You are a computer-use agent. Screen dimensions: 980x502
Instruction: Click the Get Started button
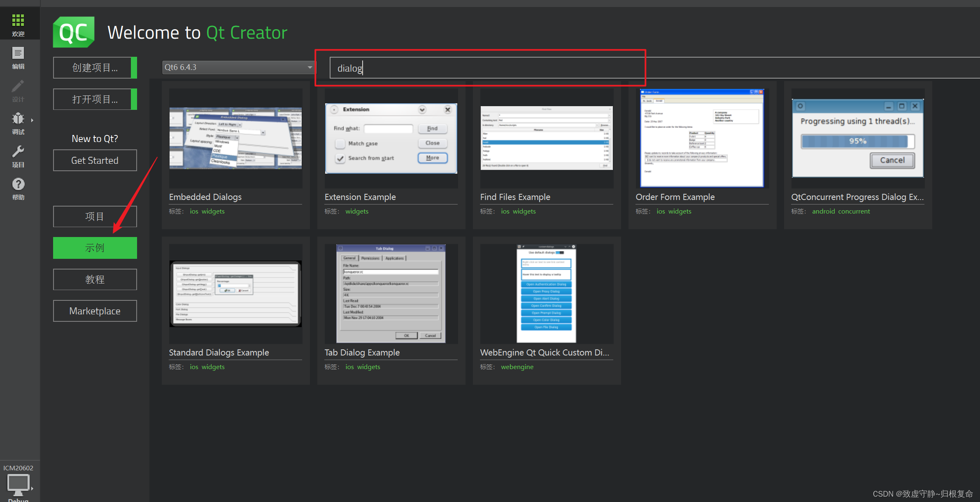coord(95,160)
